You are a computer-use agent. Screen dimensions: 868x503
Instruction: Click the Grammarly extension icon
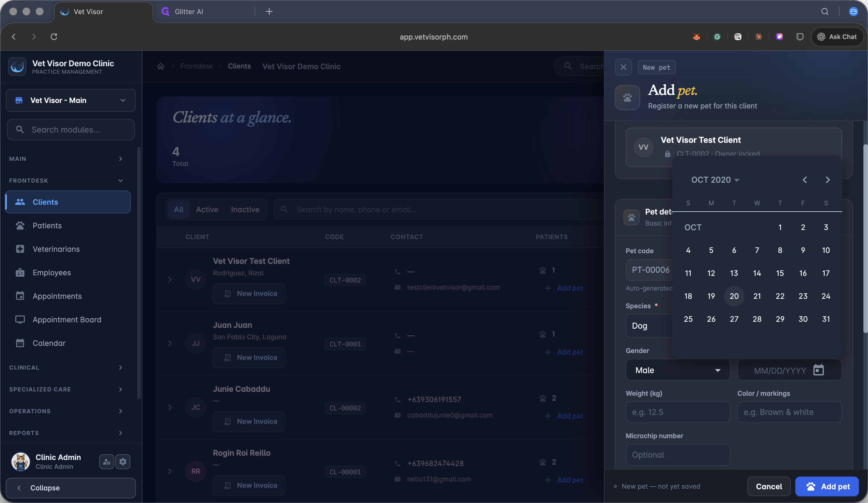point(717,37)
